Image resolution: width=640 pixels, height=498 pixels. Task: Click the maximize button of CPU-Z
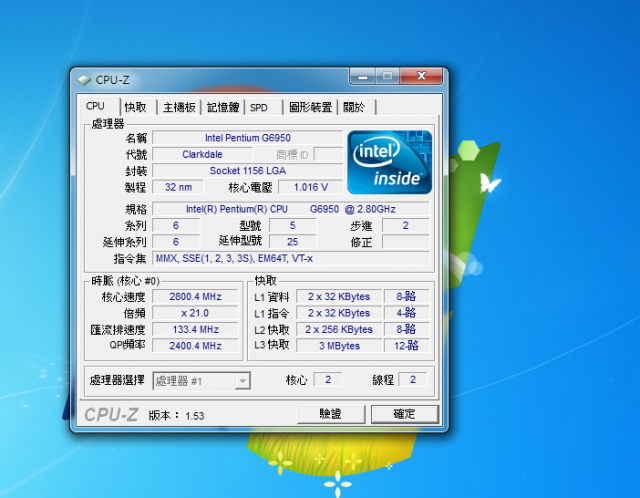coord(387,76)
